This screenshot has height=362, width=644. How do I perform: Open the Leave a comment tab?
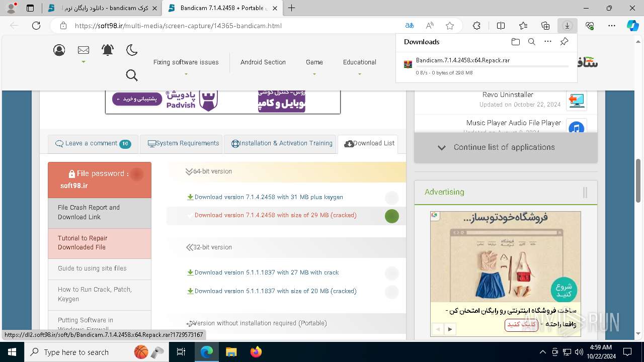coord(93,144)
